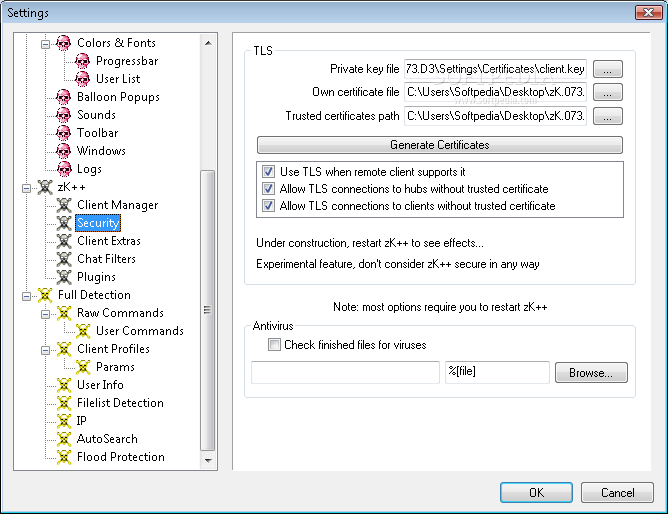This screenshot has width=668, height=514.
Task: Close the Settings window
Action: [648, 12]
